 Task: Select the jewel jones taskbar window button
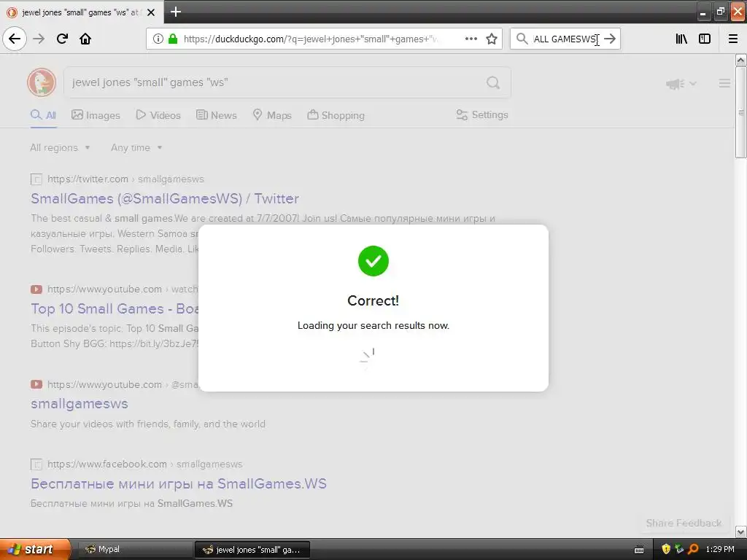[252, 550]
